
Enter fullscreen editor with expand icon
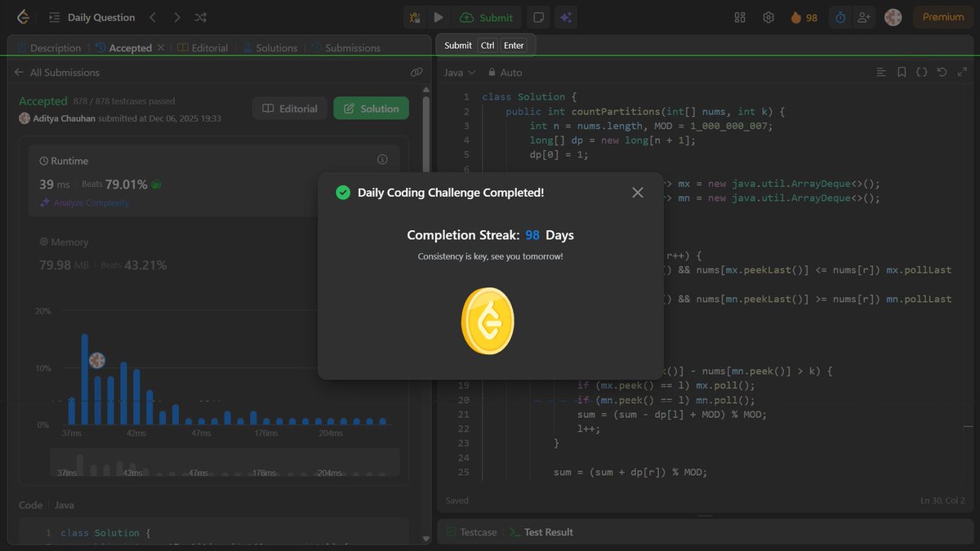[961, 73]
